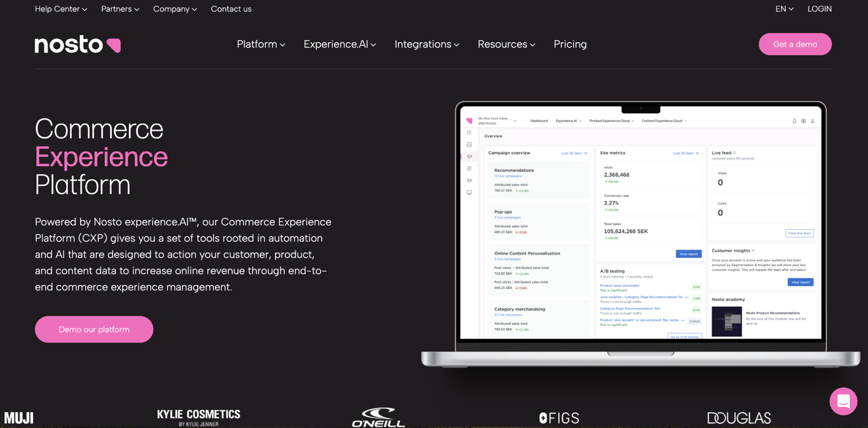Image resolution: width=868 pixels, height=428 pixels.
Task: Click the 105,624,268 SEK Total Sales value
Action: (626, 231)
